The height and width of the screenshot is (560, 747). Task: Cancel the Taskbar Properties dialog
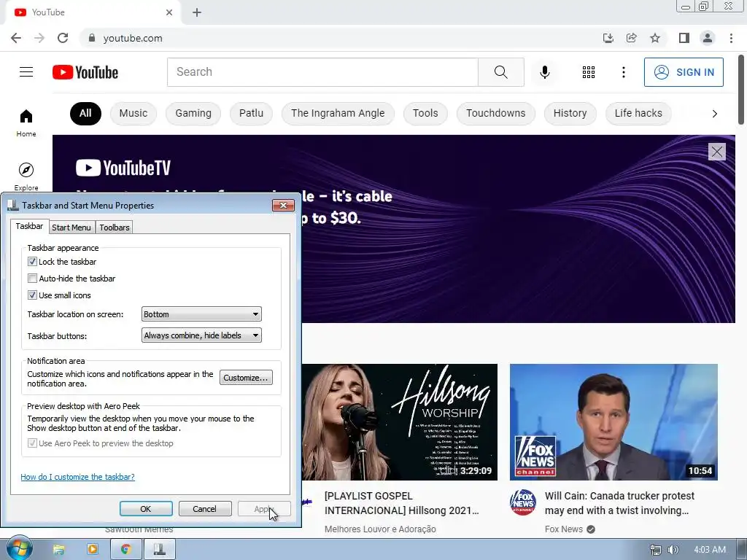(205, 508)
